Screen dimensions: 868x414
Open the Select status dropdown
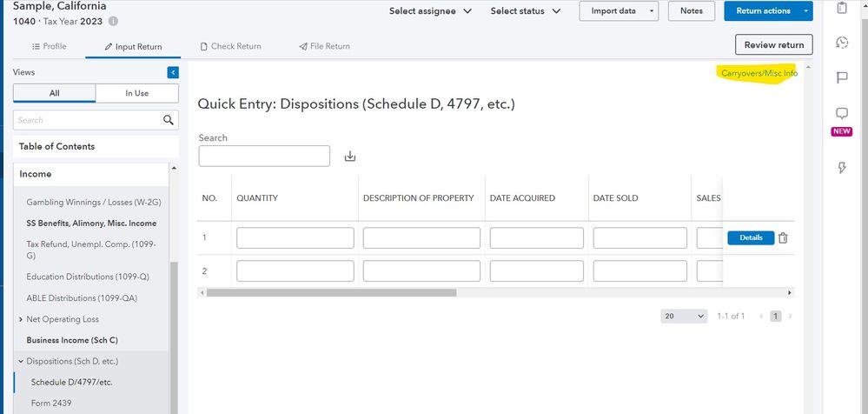529,11
